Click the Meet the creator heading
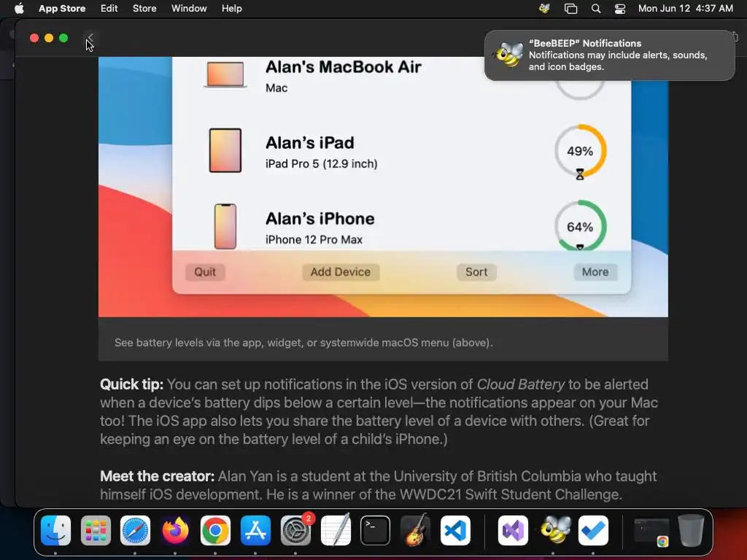Image resolution: width=747 pixels, height=560 pixels. (x=158, y=476)
